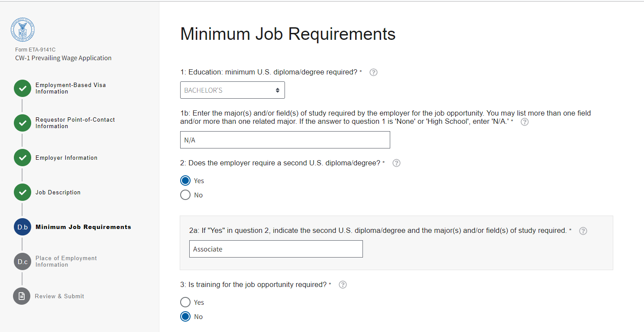Click help icon for Education question 1
The image size is (644, 332).
click(x=374, y=72)
